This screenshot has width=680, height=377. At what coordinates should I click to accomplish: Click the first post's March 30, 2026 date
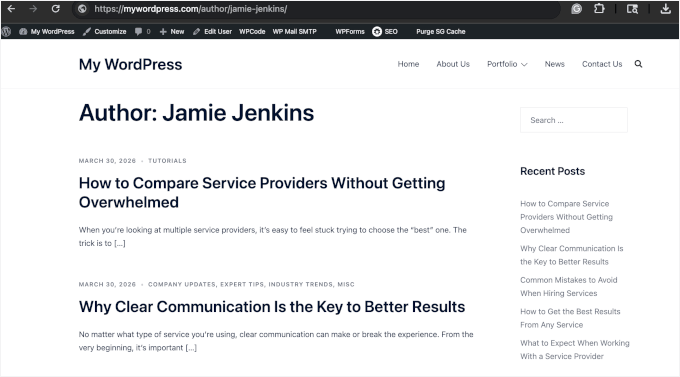click(x=107, y=161)
